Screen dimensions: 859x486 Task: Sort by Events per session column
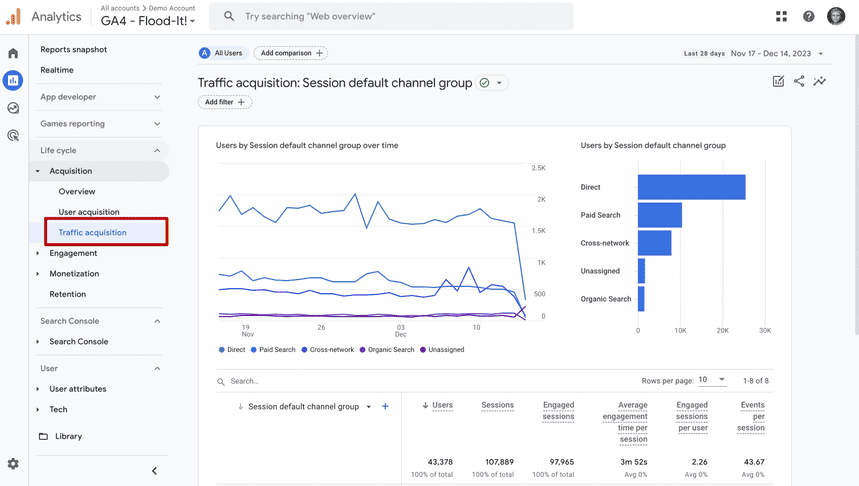[751, 416]
